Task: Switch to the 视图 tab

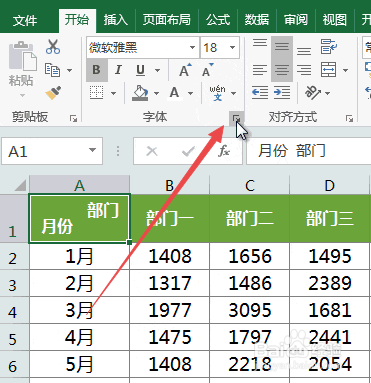Action: [x=335, y=20]
